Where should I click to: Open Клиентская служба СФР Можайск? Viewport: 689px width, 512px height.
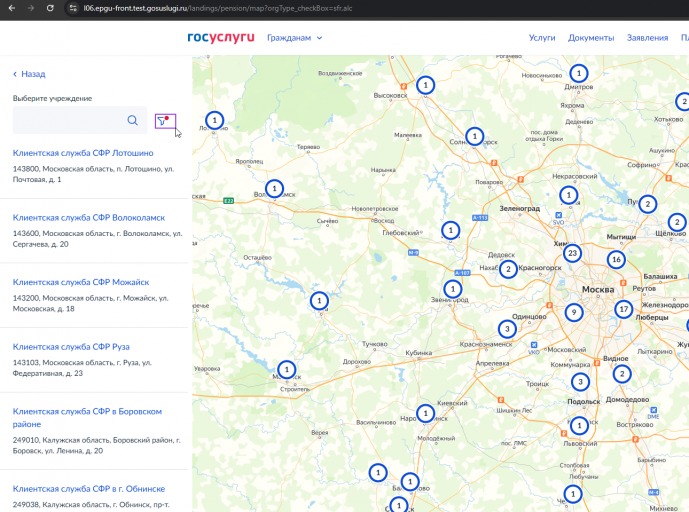(81, 282)
